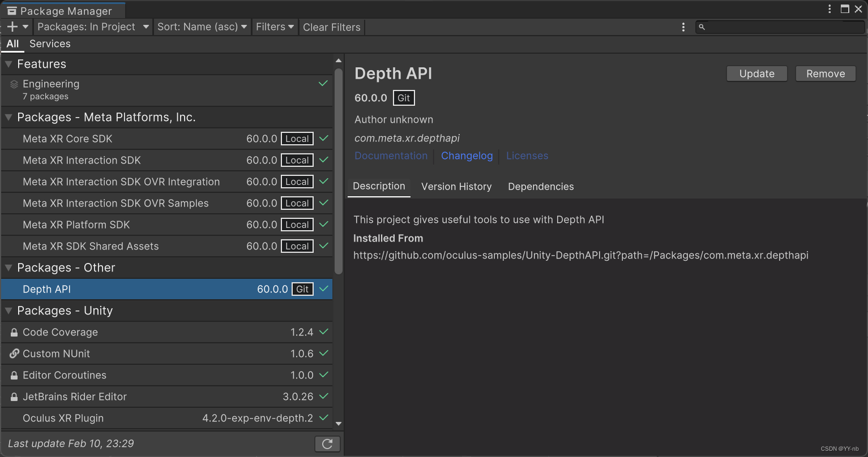Click the installed checkmark for Depth API
The width and height of the screenshot is (868, 457).
324,289
